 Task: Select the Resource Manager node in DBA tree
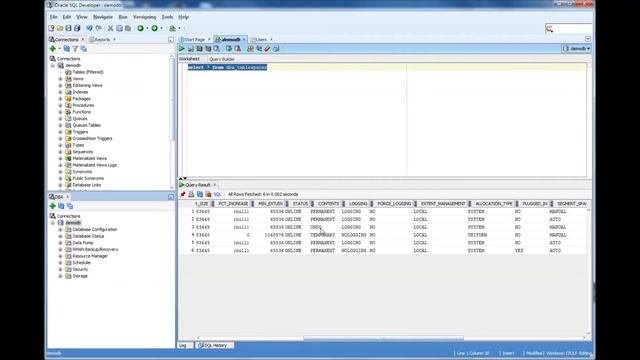[90, 256]
